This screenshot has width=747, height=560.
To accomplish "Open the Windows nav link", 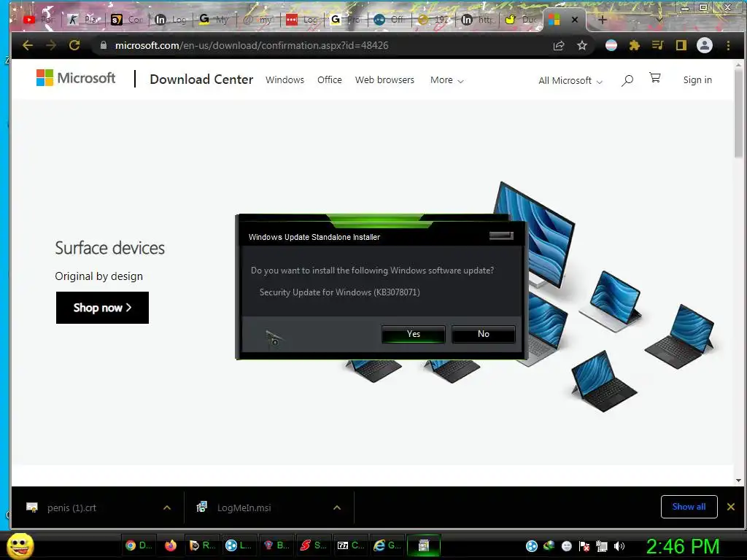I will [x=285, y=80].
